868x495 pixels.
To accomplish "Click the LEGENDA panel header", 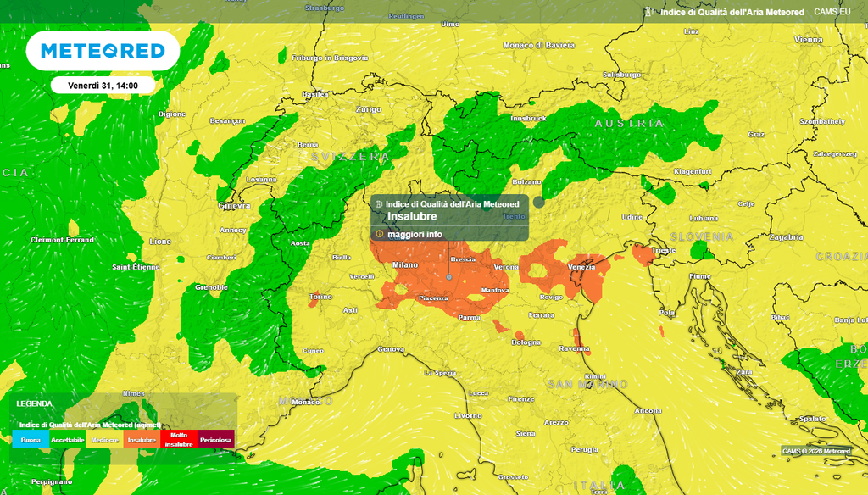I will [x=123, y=403].
